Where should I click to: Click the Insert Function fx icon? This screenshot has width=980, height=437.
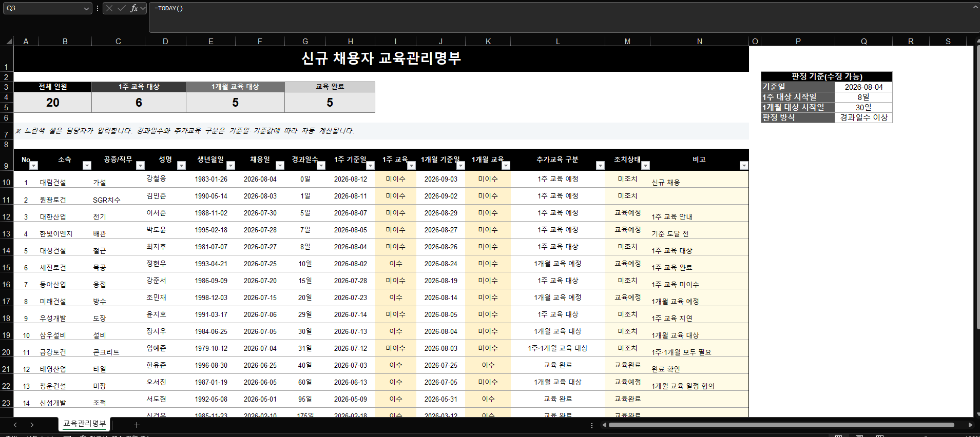(x=134, y=8)
